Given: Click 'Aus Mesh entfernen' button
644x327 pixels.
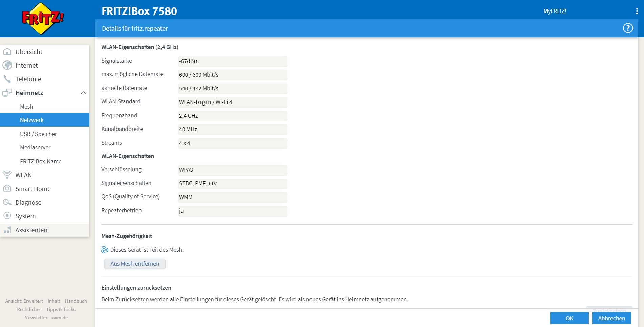Looking at the screenshot, I should (x=135, y=264).
